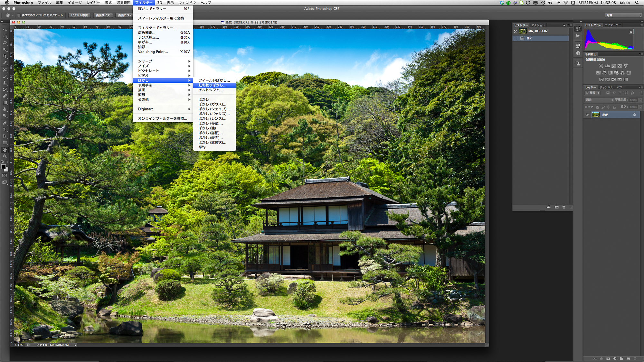This screenshot has width=644, height=362.
Task: Select the Zoom magnifier tool
Action: pyautogui.click(x=5, y=156)
